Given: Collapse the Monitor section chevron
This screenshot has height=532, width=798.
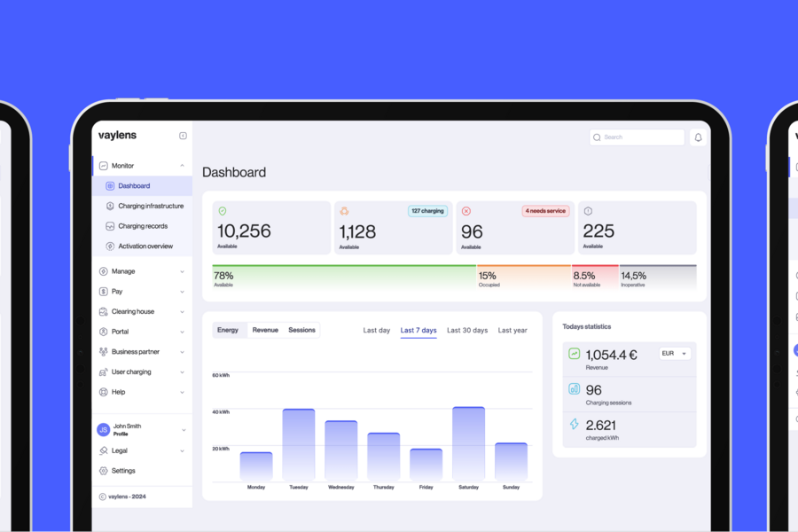Looking at the screenshot, I should pyautogui.click(x=182, y=166).
